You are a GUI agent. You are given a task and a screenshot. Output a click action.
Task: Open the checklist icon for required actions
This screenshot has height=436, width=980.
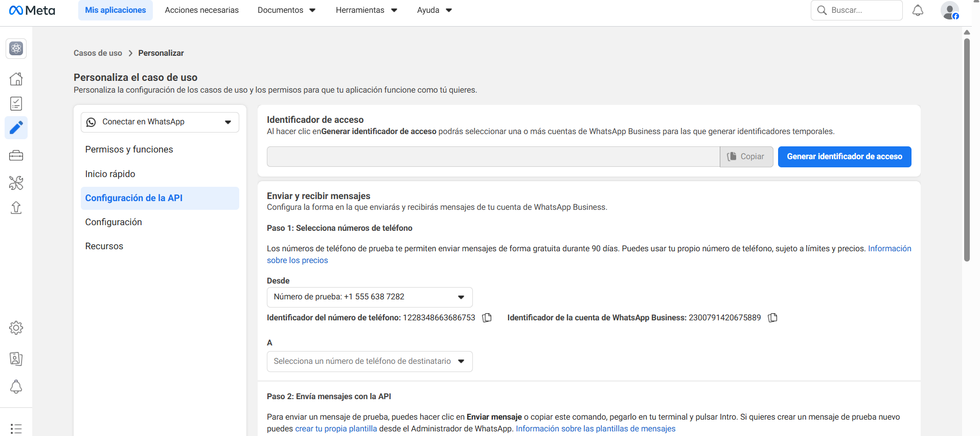[16, 104]
